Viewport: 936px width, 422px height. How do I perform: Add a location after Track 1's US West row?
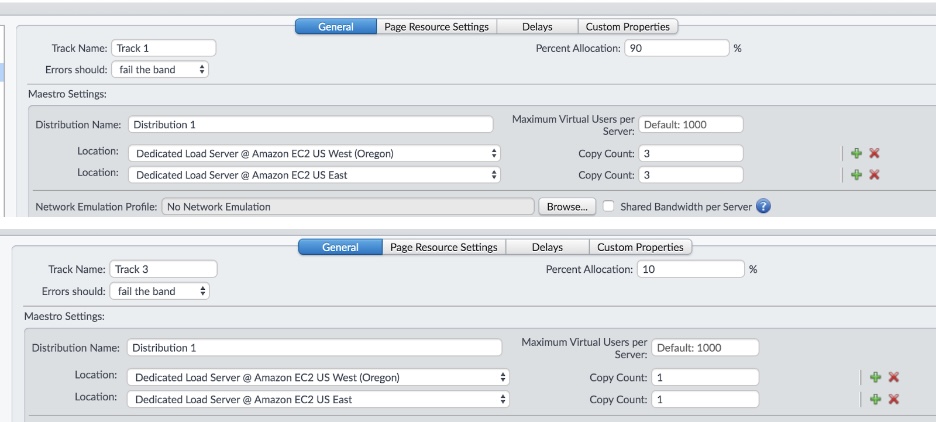tap(856, 153)
